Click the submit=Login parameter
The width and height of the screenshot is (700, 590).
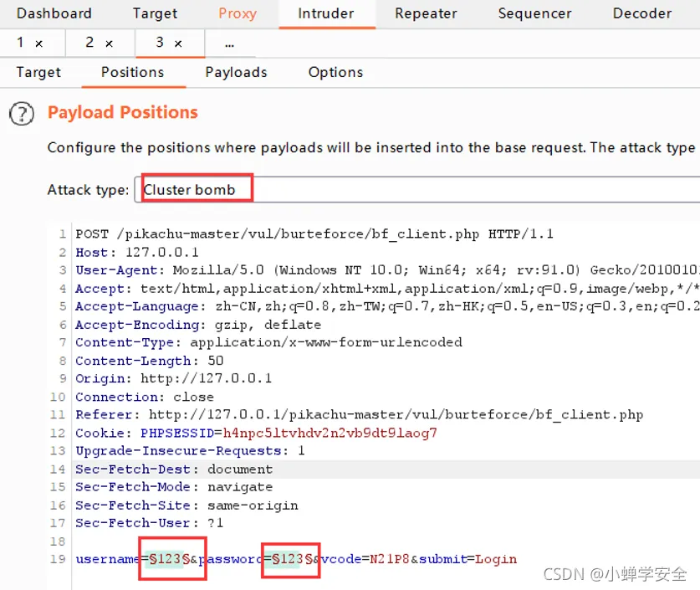[x=468, y=559]
